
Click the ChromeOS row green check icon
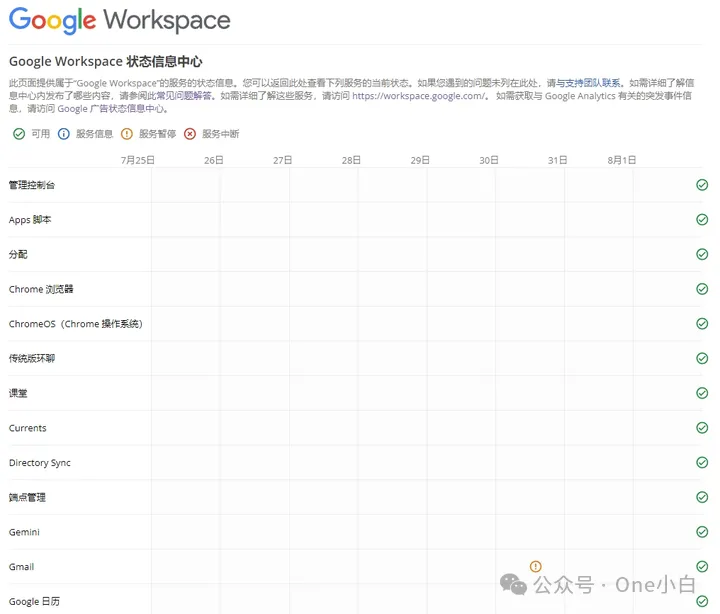(x=702, y=323)
